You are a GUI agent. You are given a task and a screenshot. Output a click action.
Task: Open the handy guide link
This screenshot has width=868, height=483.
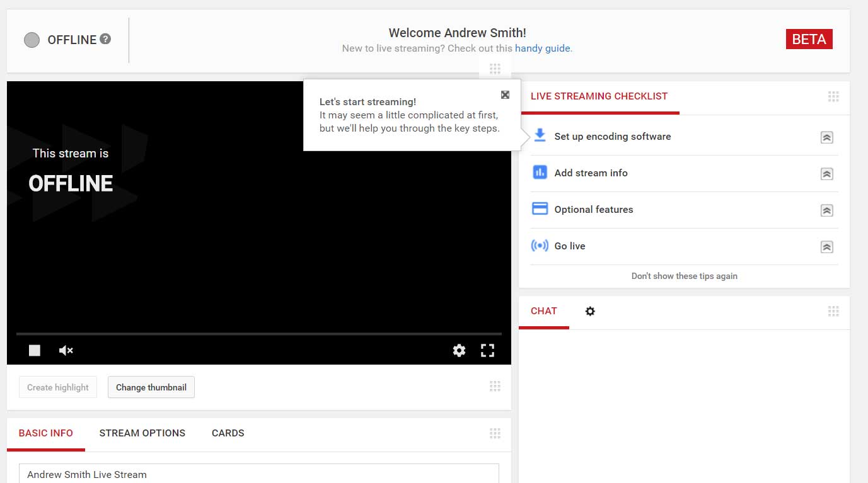point(542,48)
